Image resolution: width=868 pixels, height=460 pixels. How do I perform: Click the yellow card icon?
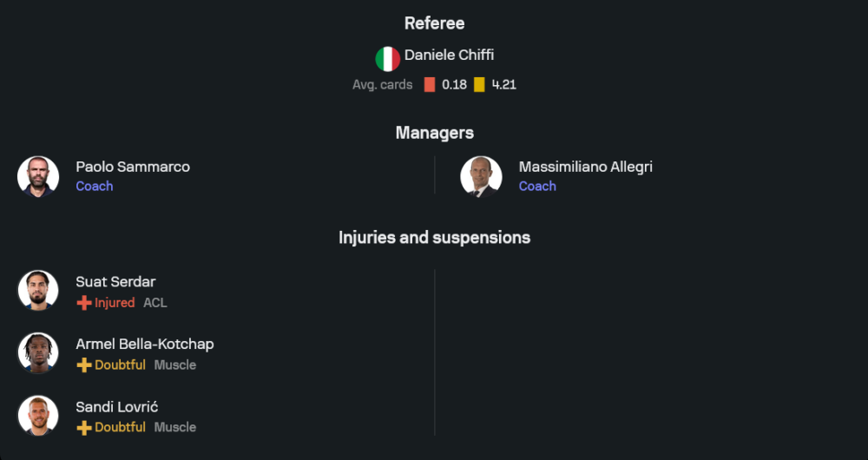coord(479,85)
